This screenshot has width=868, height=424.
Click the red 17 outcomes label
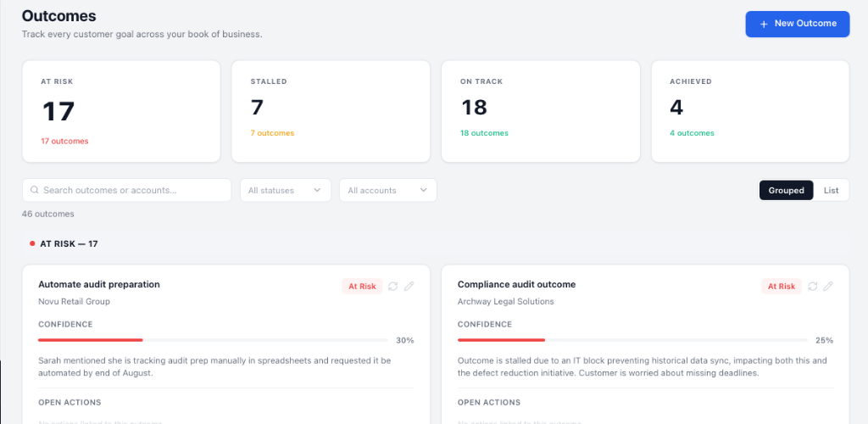click(x=64, y=141)
